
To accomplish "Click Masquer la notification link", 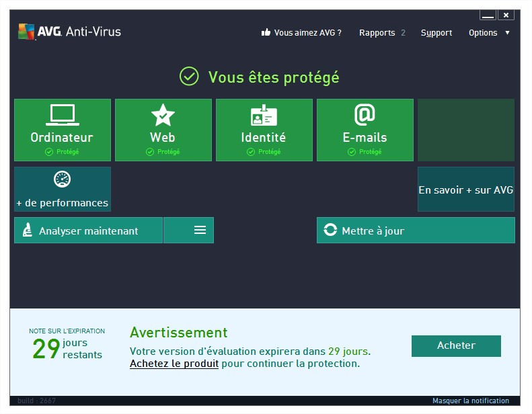I will click(470, 401).
